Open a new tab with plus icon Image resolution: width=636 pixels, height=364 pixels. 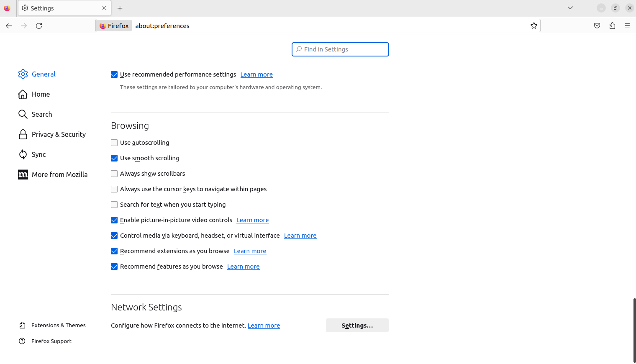pyautogui.click(x=120, y=8)
